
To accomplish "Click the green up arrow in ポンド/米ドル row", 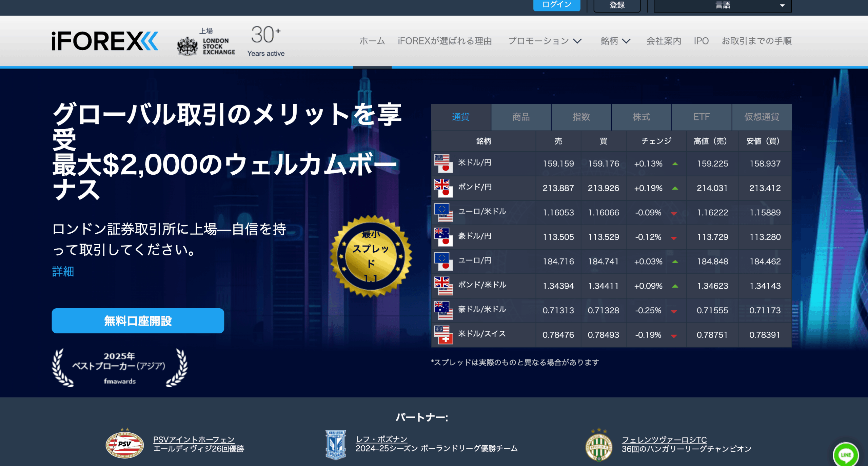I will coord(675,286).
